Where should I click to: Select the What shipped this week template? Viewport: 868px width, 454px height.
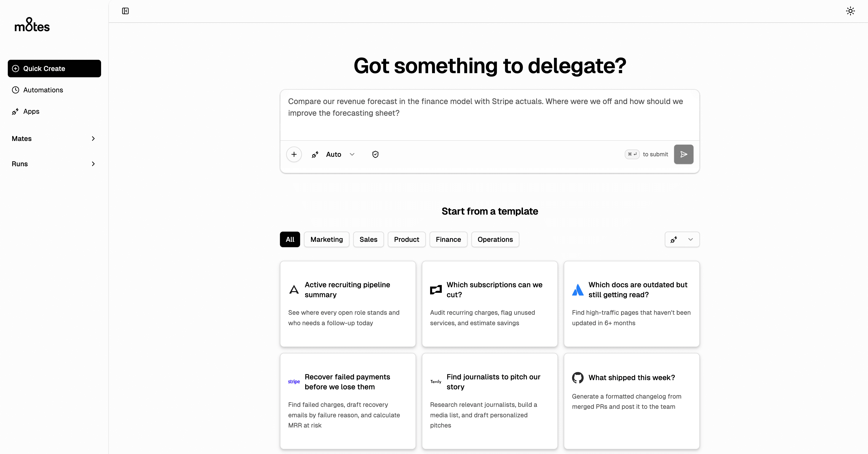[631, 401]
